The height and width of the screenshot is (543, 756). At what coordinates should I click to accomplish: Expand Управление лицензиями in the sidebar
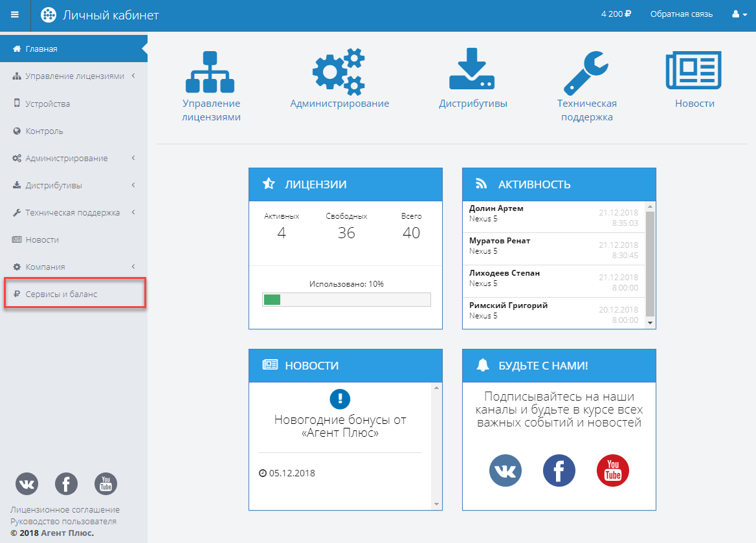(x=74, y=76)
